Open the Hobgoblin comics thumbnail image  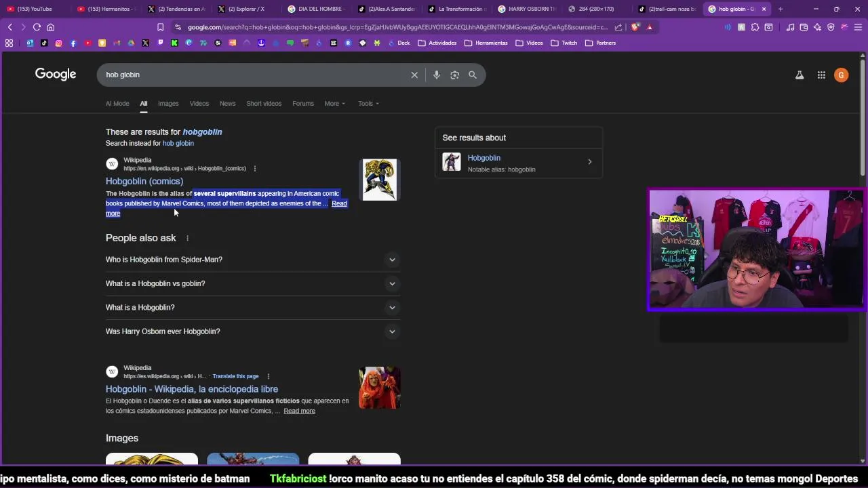380,180
